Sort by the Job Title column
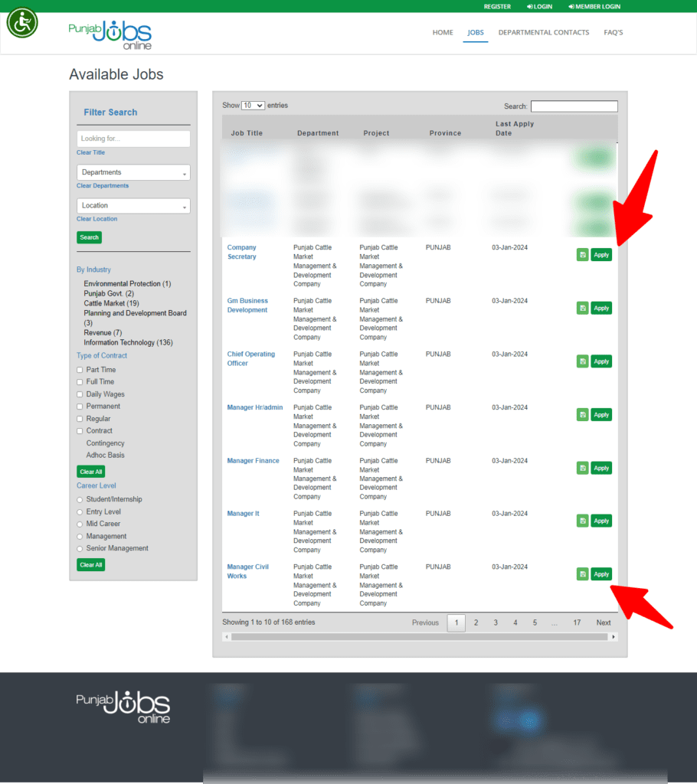The width and height of the screenshot is (697, 784). tap(247, 133)
